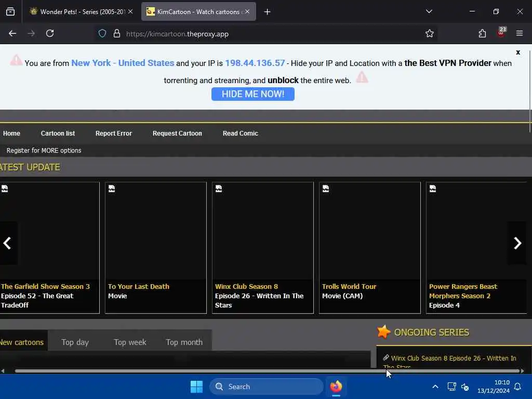Open network status tray icon
This screenshot has height=399, width=532.
(451, 387)
